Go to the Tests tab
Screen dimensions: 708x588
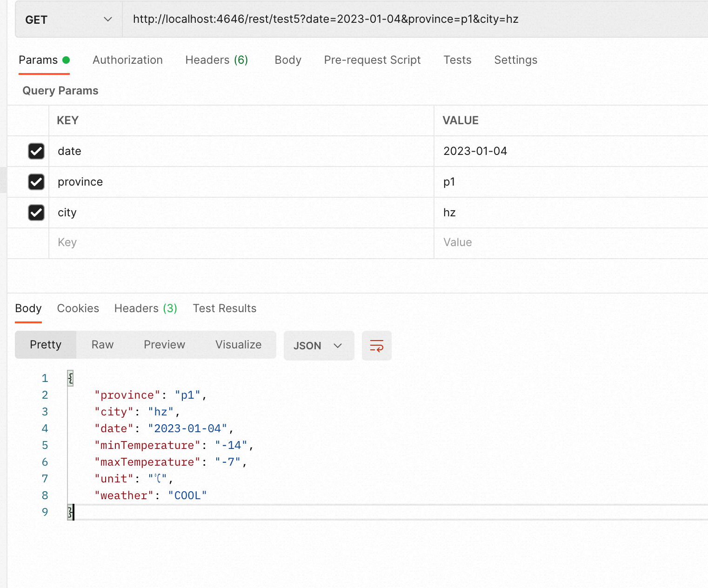(x=457, y=60)
